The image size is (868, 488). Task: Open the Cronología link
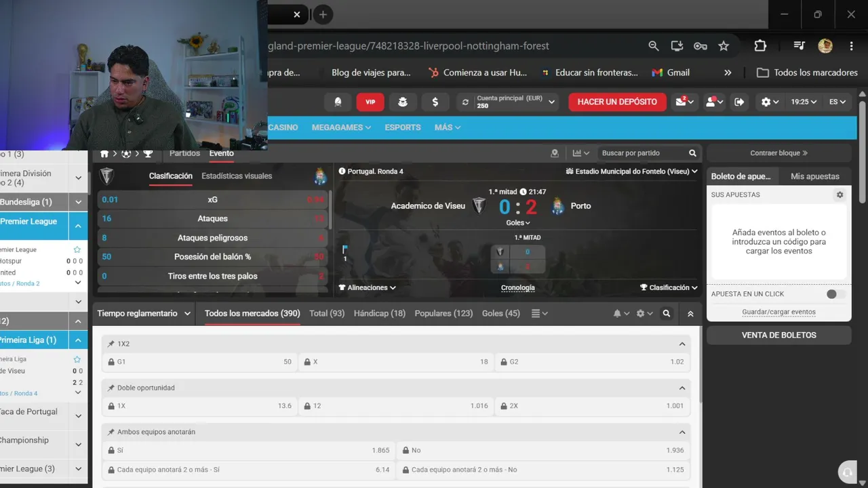pos(517,287)
